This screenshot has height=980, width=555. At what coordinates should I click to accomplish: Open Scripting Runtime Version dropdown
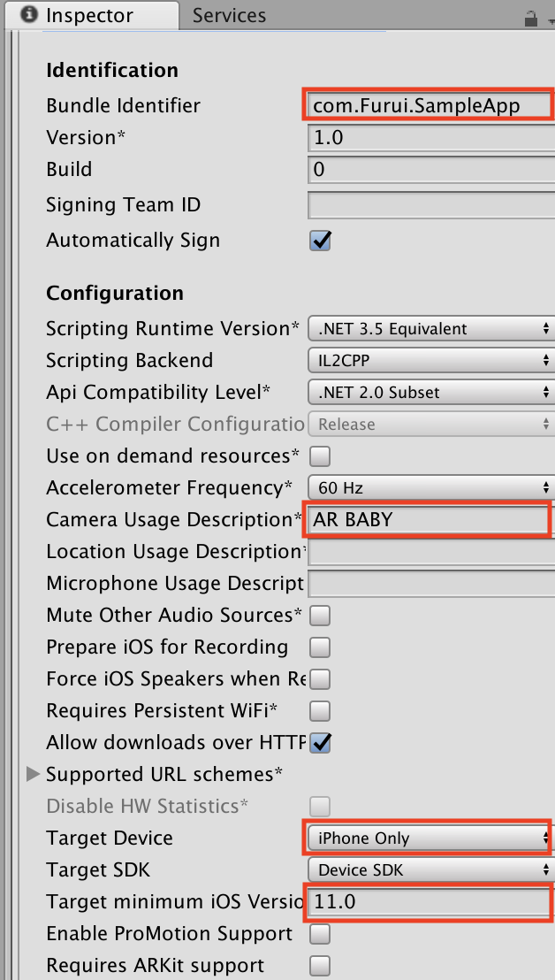(430, 329)
